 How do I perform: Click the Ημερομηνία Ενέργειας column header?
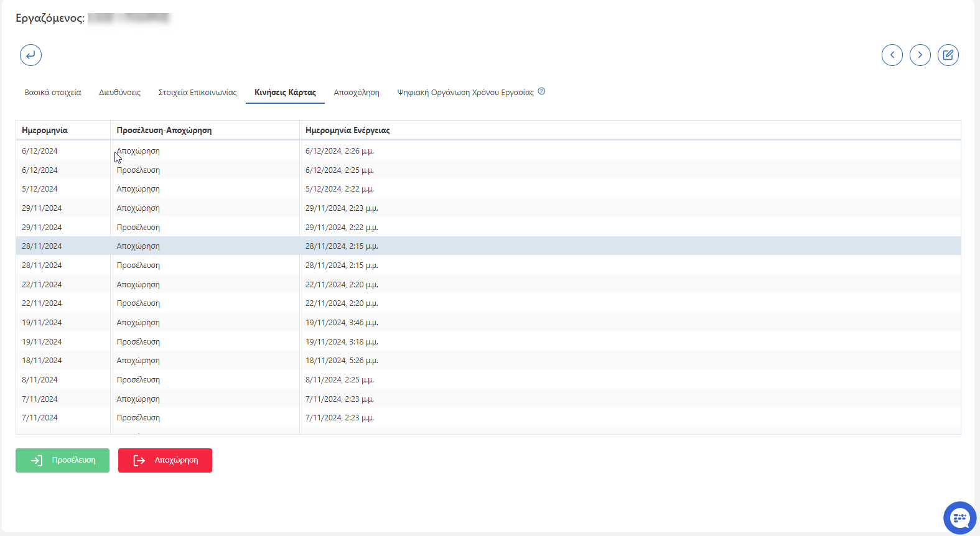point(348,131)
